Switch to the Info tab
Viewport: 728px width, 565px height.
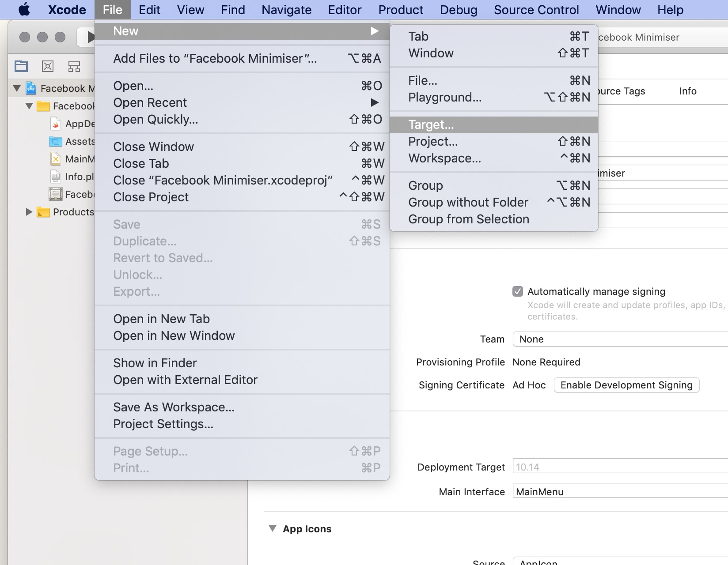click(x=688, y=91)
